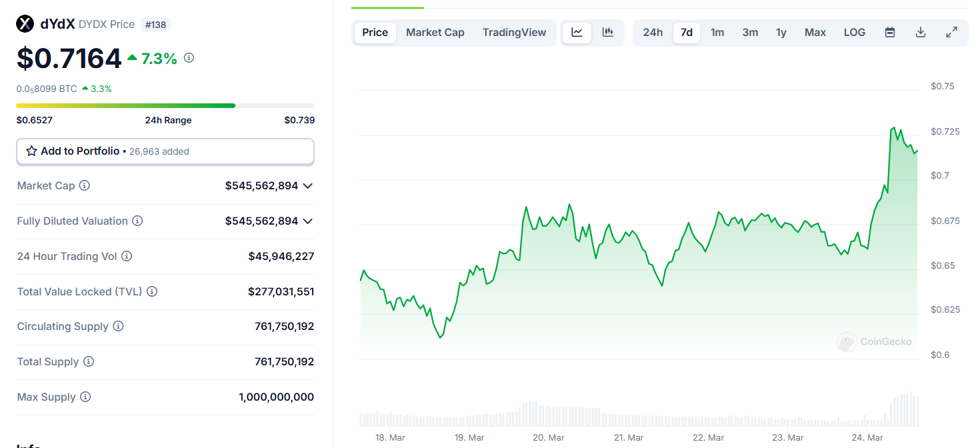980x448 pixels.
Task: Open info icon beside 7.3% price change
Action: coord(189,58)
